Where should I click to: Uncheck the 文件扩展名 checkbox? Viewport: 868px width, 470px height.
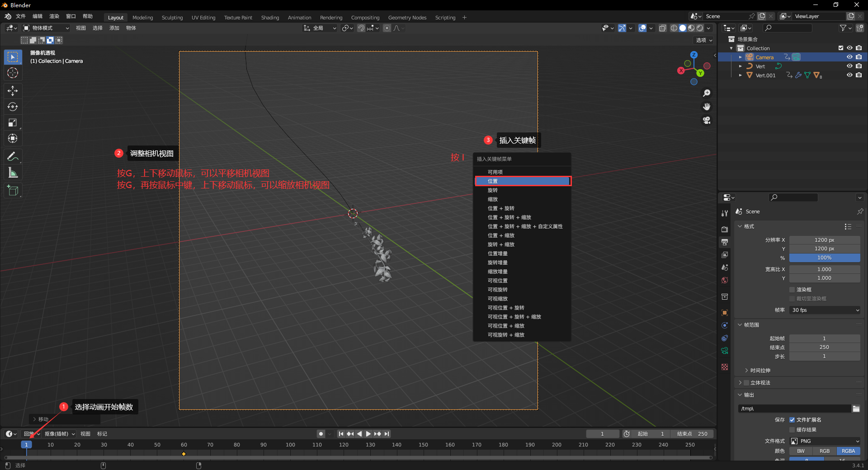click(x=792, y=420)
